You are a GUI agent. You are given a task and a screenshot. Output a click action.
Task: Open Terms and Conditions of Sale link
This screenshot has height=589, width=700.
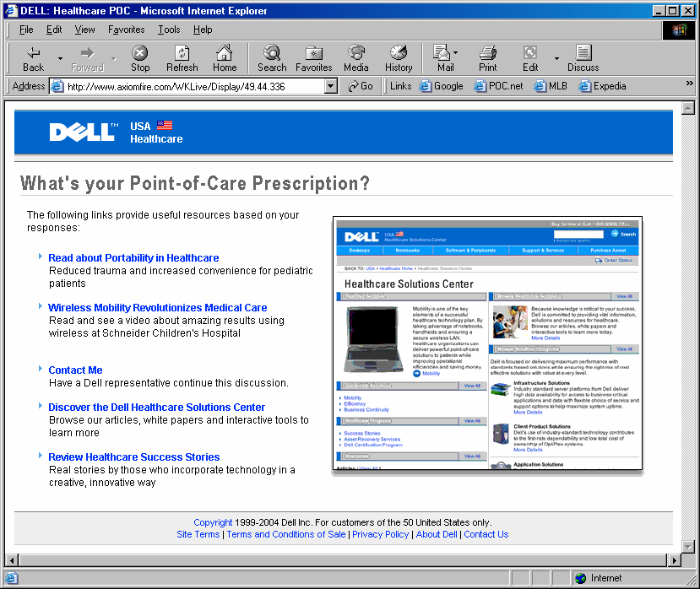(x=285, y=534)
